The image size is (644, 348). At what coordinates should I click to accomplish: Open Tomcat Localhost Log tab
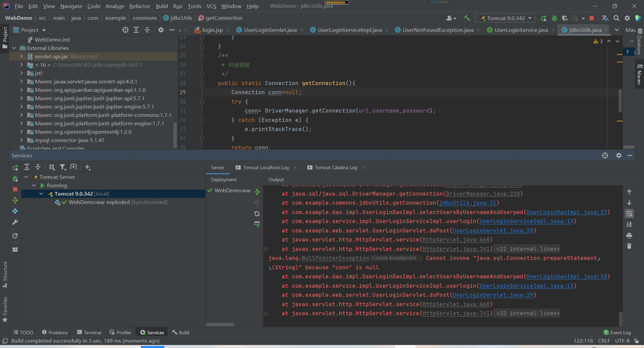pos(266,167)
